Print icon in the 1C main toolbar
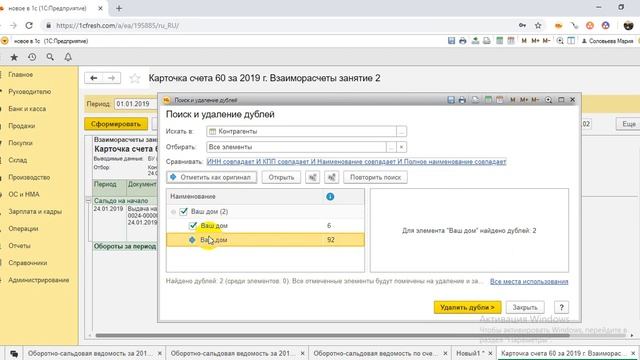This screenshot has width=640, height=360. tap(462, 41)
